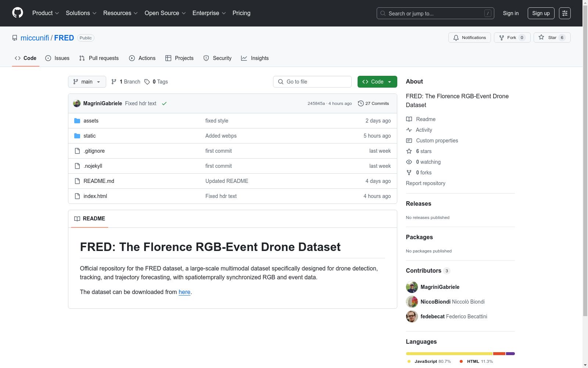Viewport: 588px width, 368px height.
Task: Click the branch icon beside 1 Branch
Action: click(x=114, y=82)
